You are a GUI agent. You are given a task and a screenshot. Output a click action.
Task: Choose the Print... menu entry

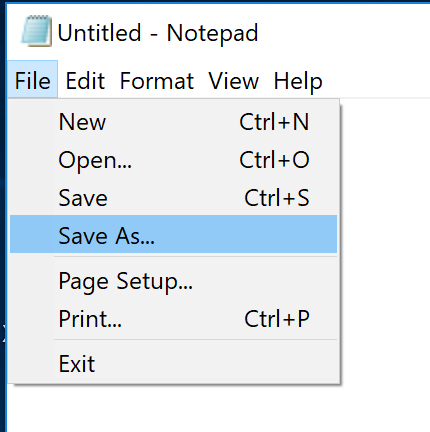coord(173,319)
